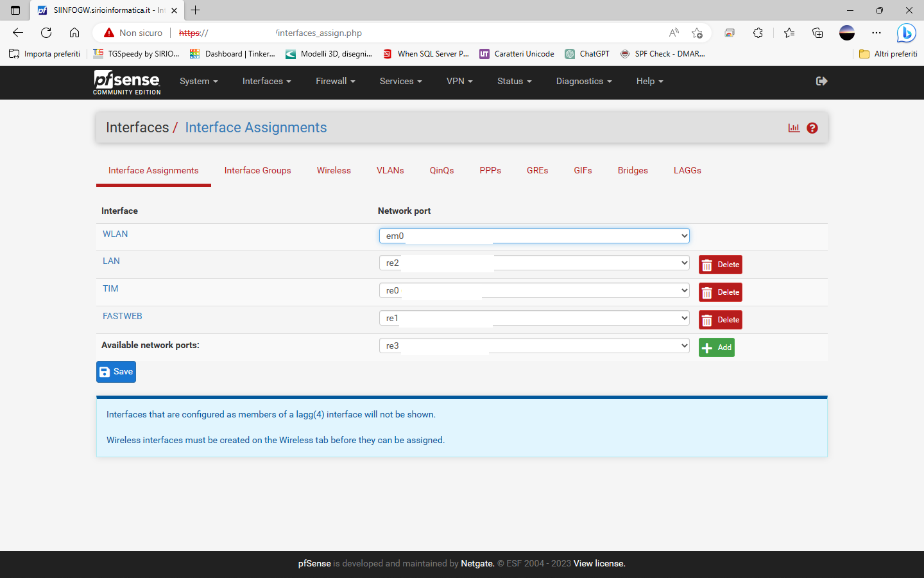Screen dimensions: 924x578
Task: Open the Dashboard Tinker bookmark
Action: tap(232, 54)
